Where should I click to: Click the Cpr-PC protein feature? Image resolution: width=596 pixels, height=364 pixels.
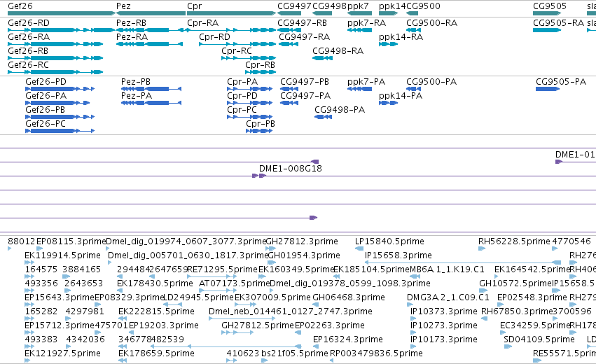[x=250, y=117]
